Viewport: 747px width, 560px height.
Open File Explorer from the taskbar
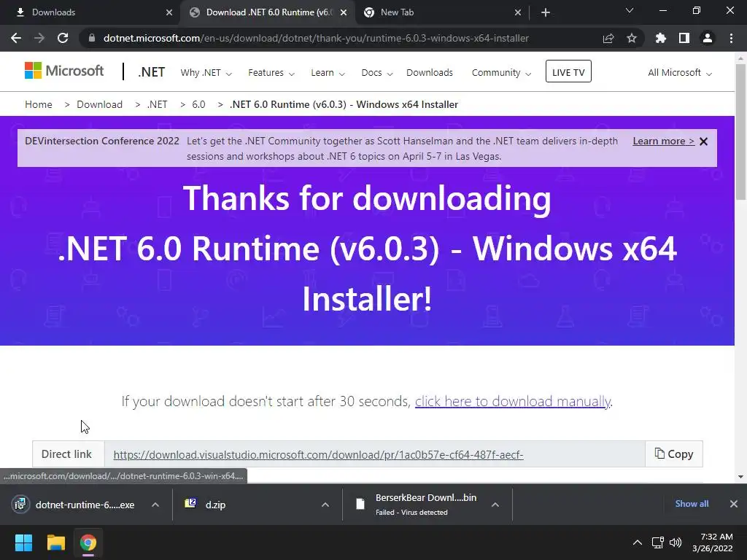coord(55,542)
